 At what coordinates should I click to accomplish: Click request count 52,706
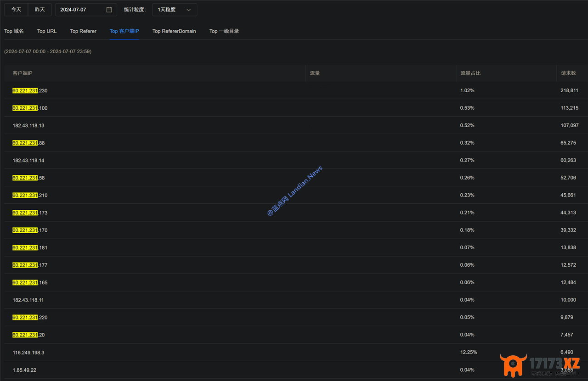pyautogui.click(x=568, y=178)
